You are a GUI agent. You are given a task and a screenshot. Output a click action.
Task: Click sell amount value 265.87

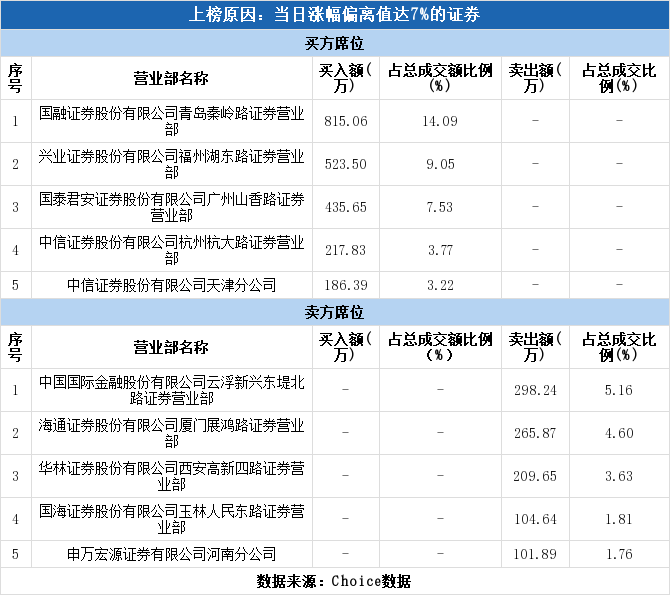pos(535,433)
